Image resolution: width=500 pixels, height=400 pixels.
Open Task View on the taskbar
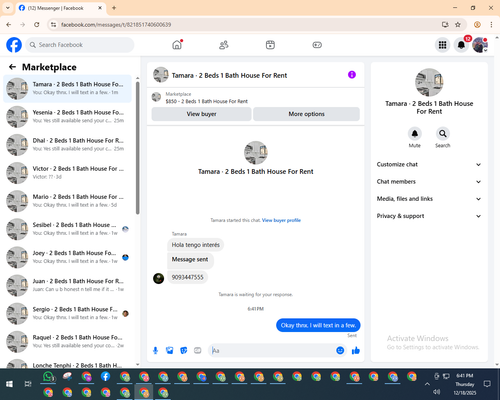(x=28, y=384)
